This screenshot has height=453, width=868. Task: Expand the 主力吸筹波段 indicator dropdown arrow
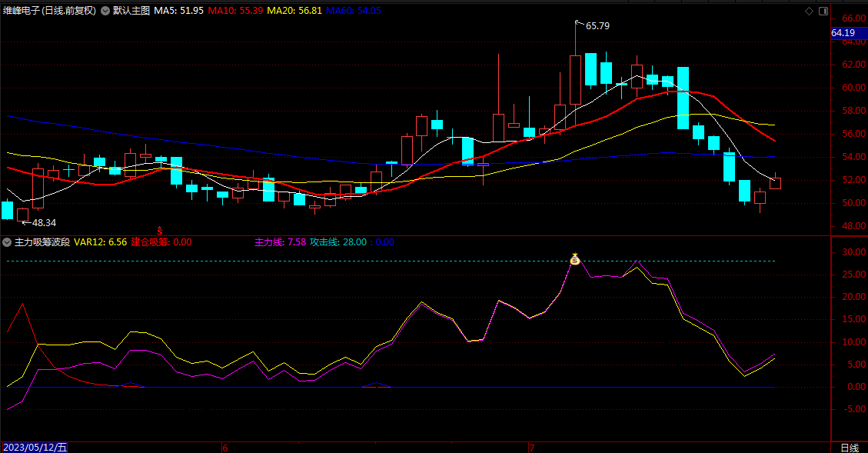[7, 242]
